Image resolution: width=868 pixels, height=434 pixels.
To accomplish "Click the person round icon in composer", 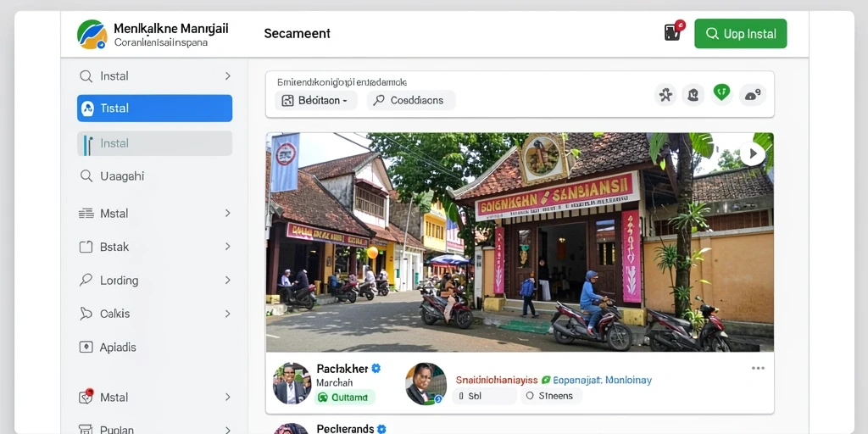I will (693, 95).
